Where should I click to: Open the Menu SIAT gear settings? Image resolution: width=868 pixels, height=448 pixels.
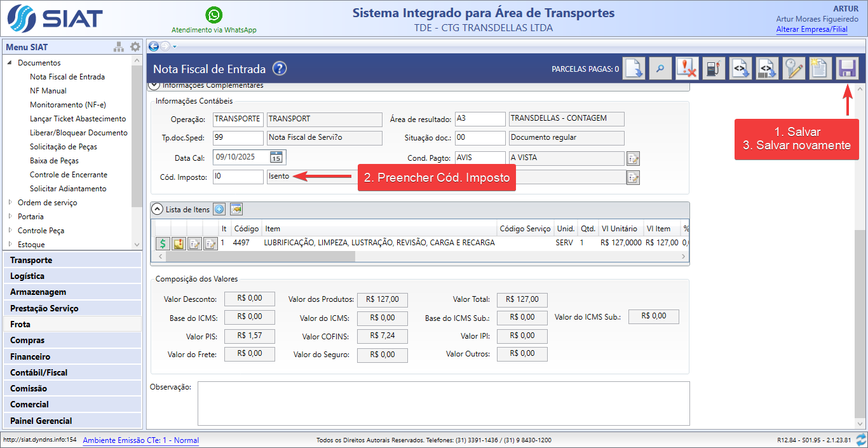coord(135,47)
